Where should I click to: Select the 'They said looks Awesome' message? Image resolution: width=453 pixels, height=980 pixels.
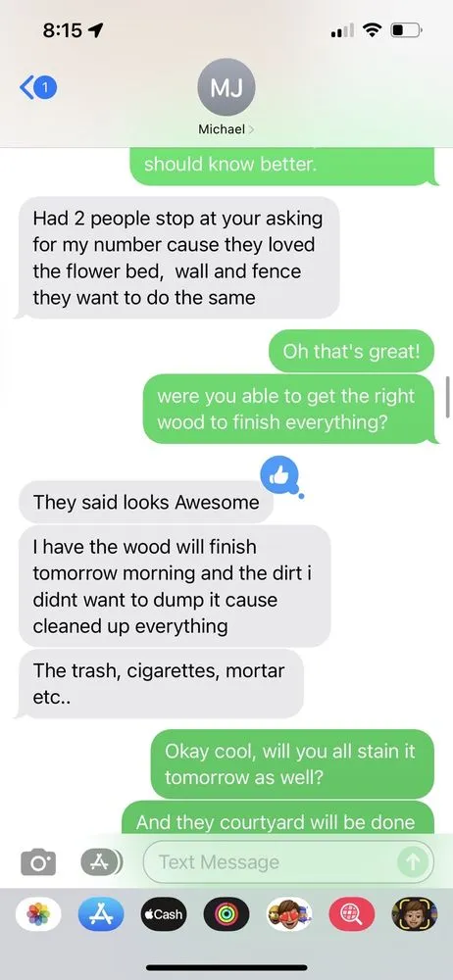[x=146, y=502]
